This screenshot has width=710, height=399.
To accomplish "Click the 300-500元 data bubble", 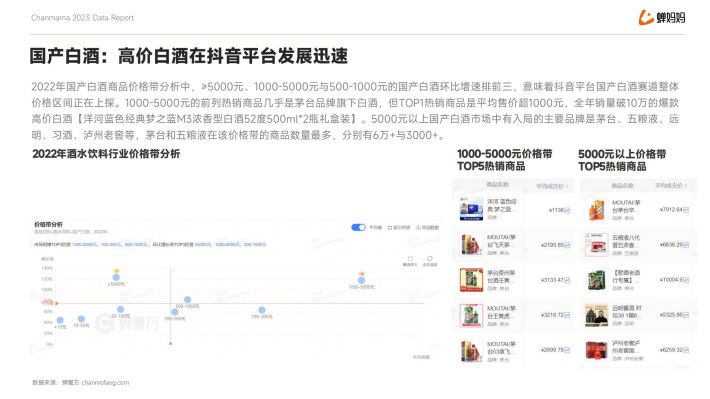I will tap(175, 312).
